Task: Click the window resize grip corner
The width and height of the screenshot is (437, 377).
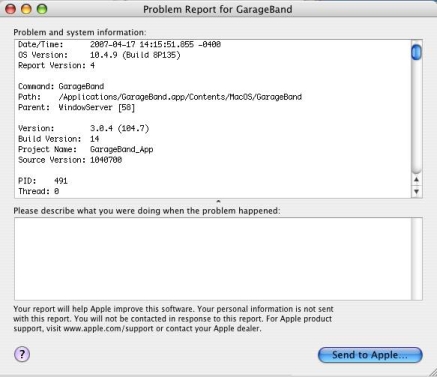Action: point(432,372)
